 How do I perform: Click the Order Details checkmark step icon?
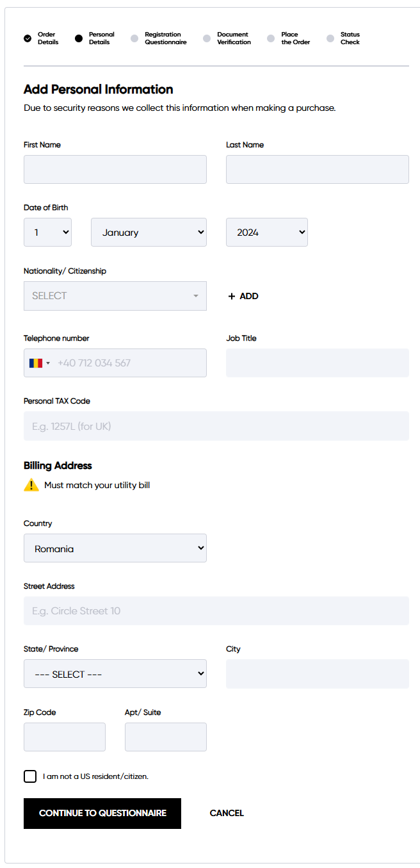pos(28,38)
